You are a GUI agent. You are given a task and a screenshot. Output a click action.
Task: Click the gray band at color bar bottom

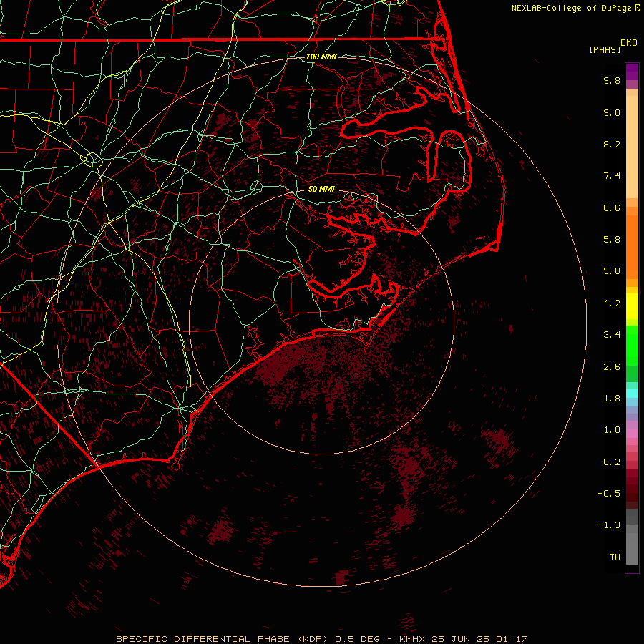(632, 548)
